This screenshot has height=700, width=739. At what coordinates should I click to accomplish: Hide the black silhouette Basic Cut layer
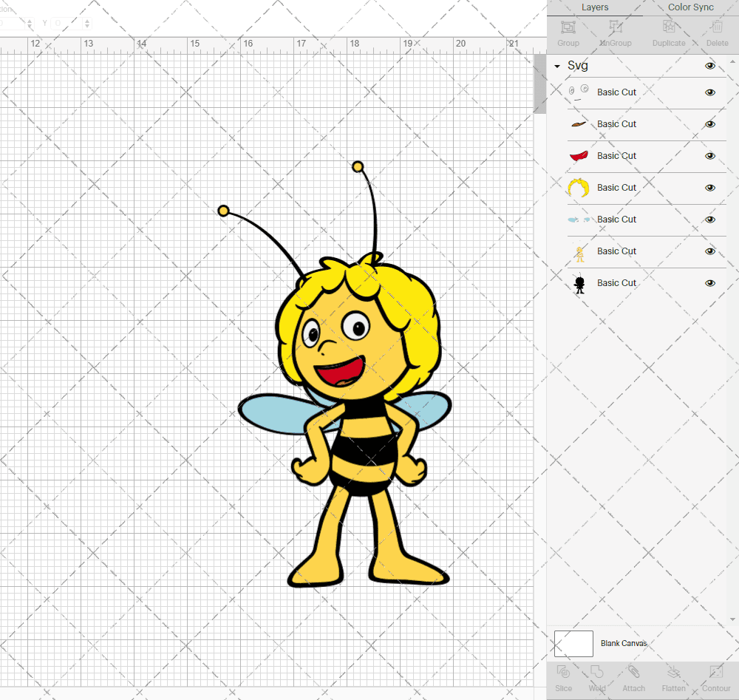[x=709, y=283]
